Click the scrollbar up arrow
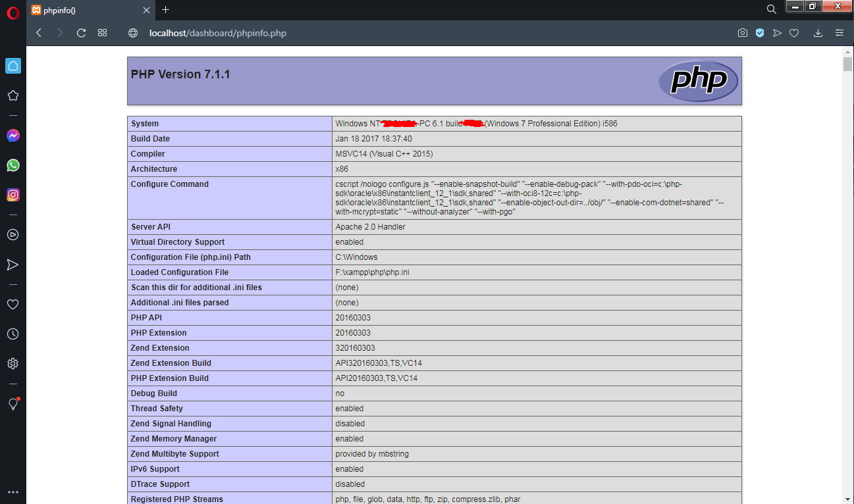The image size is (854, 504). pos(847,51)
